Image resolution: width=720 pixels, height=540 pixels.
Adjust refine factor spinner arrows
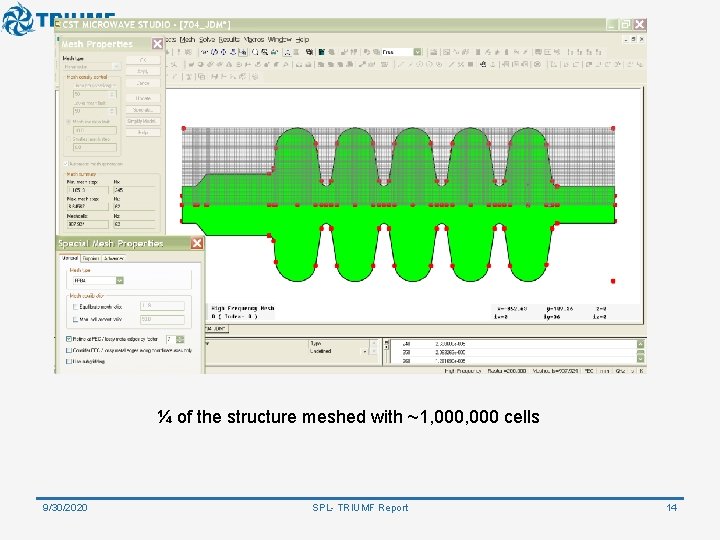click(x=180, y=339)
